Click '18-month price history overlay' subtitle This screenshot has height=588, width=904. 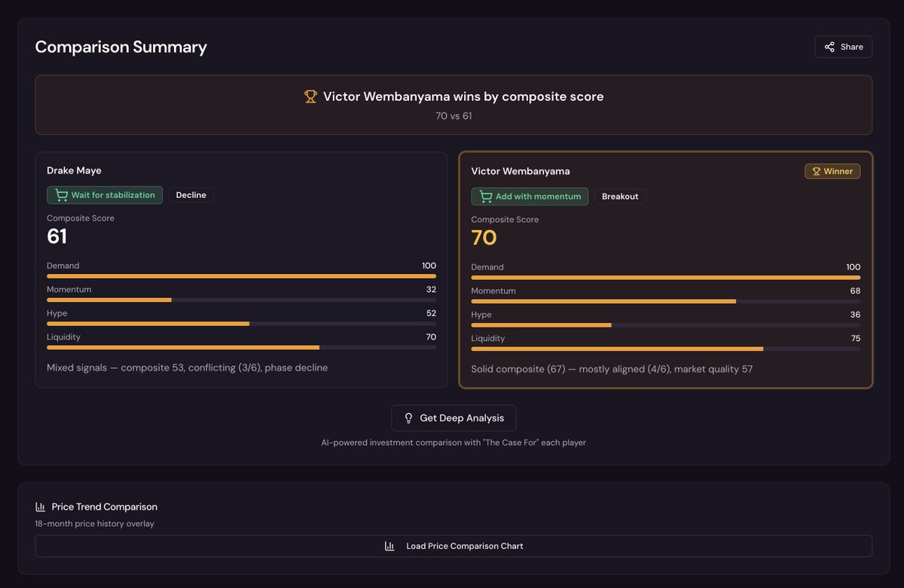[x=94, y=523]
